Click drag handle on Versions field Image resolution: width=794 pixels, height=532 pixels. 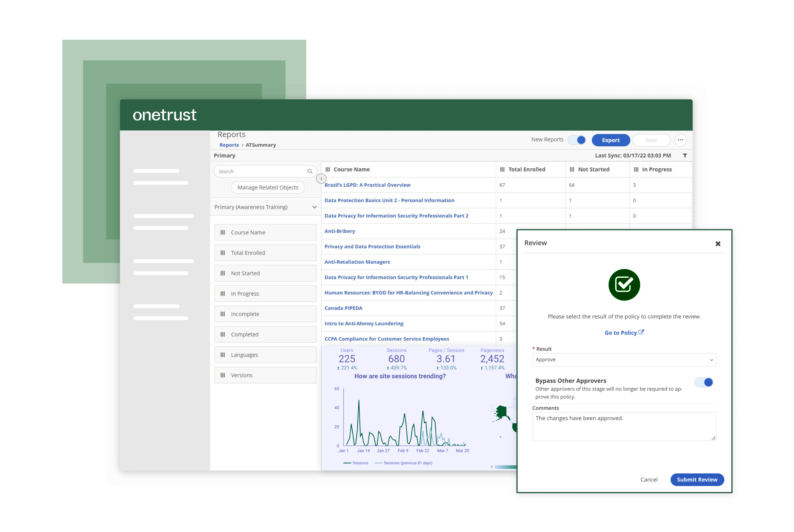pyautogui.click(x=222, y=375)
